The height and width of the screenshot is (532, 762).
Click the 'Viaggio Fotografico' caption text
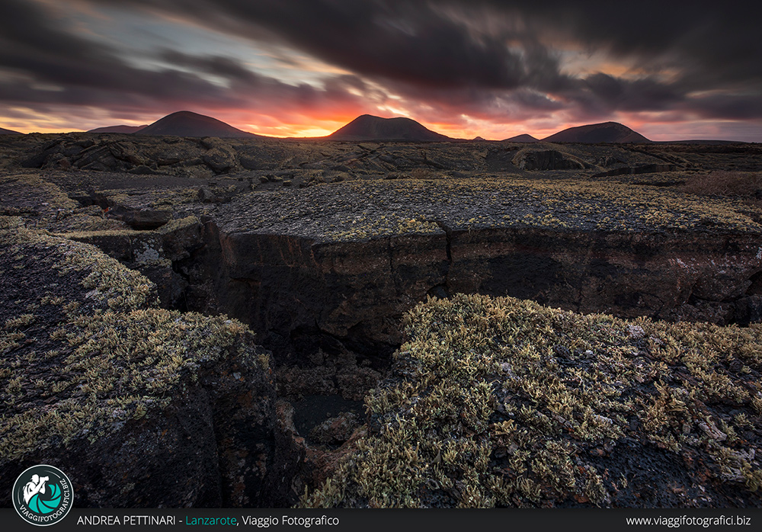[290, 521]
